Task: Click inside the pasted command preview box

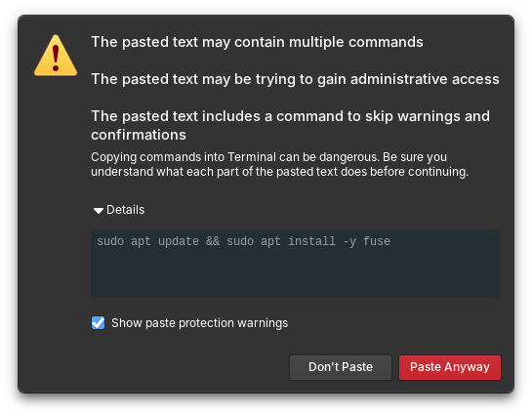Action: tap(295, 264)
